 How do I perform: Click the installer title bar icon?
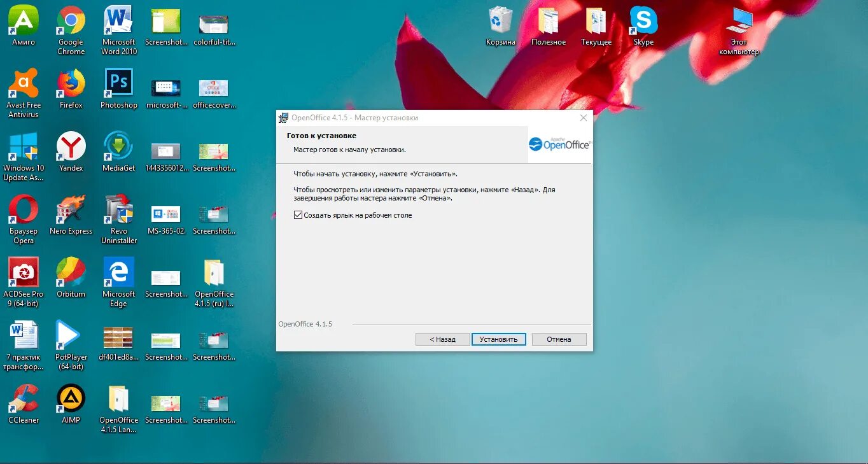[283, 118]
